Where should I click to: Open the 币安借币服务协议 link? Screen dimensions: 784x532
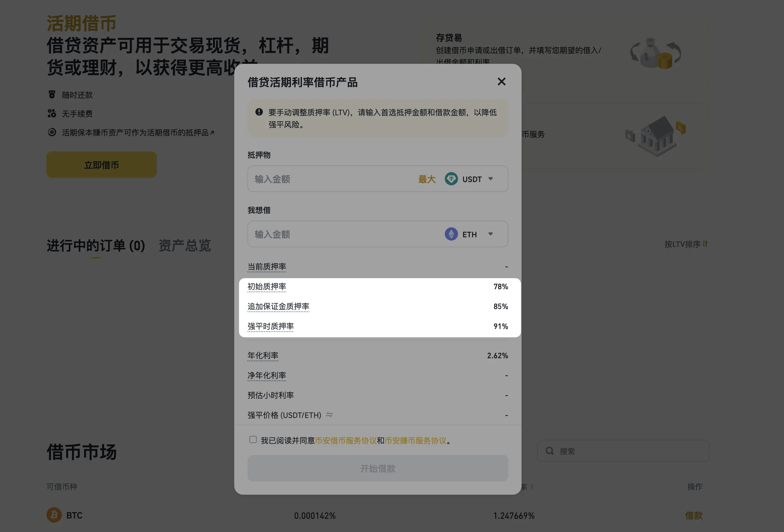click(x=346, y=441)
